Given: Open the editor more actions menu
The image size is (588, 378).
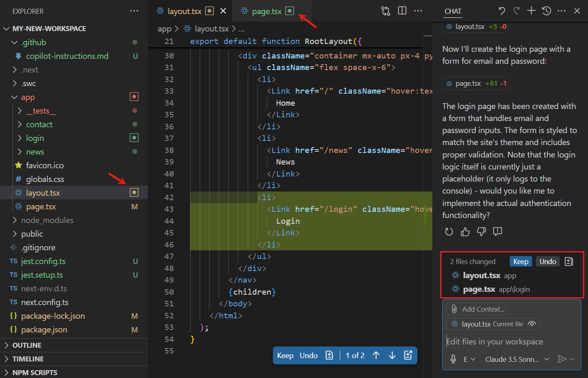Looking at the screenshot, I should pos(418,11).
